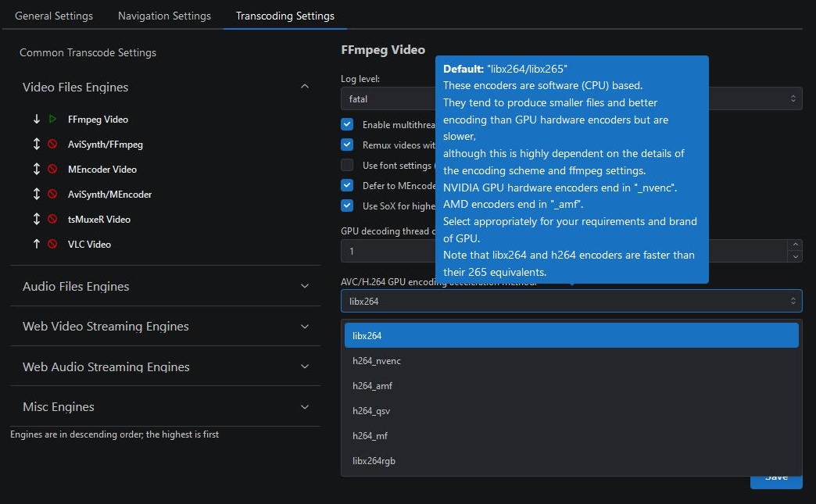Click the reorder arrows beside tsMuxeR Video
This screenshot has height=504, width=816.
[x=37, y=219]
